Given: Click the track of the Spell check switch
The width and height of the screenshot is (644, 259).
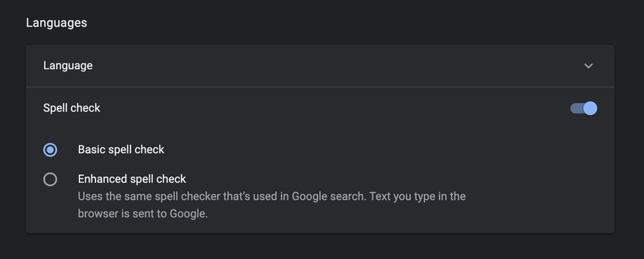Looking at the screenshot, I should (576, 108).
